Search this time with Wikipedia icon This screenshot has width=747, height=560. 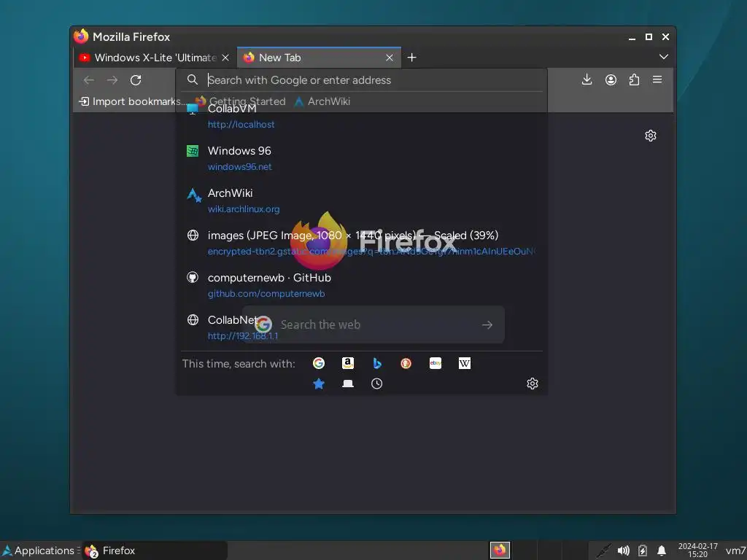[x=465, y=363]
